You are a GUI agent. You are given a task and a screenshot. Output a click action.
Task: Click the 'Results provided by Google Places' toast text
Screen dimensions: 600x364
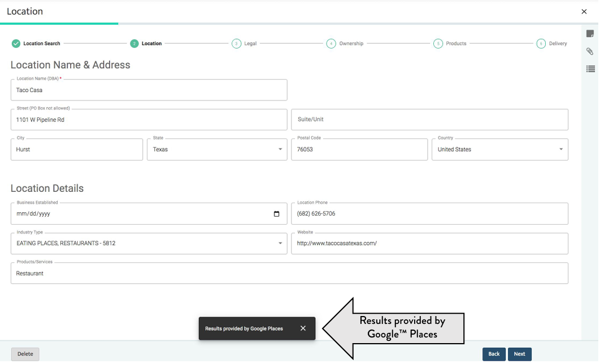point(244,328)
